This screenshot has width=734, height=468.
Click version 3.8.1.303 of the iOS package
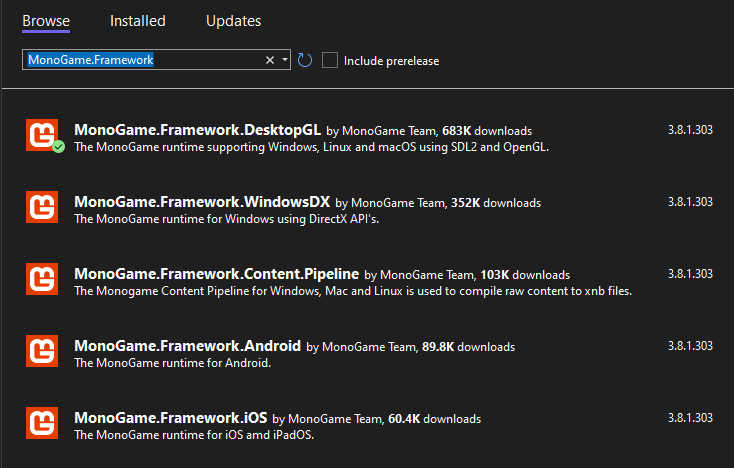pyautogui.click(x=690, y=418)
